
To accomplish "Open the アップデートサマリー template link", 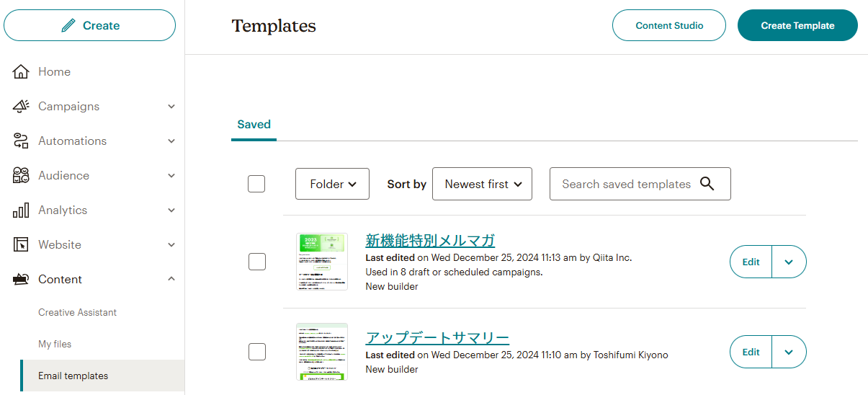I will pos(437,338).
